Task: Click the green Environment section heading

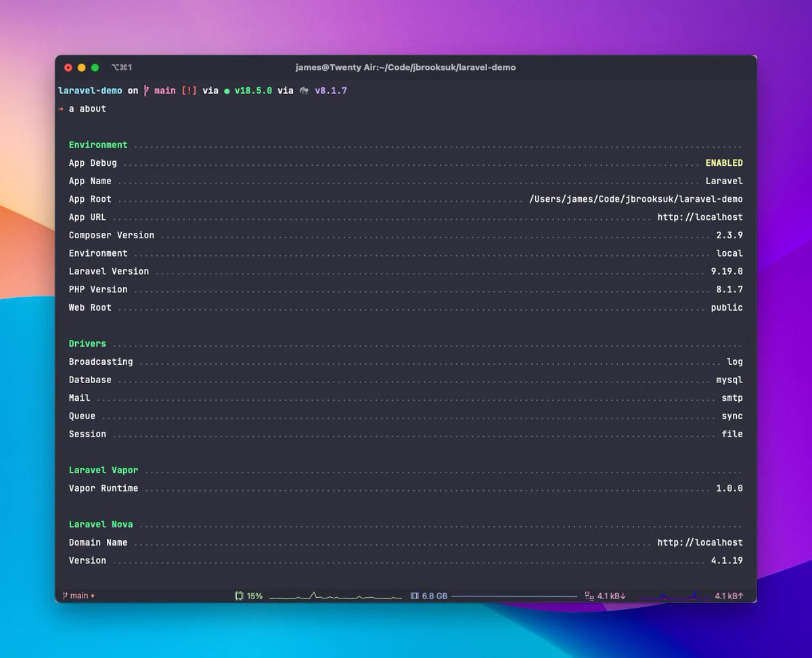Action: click(x=98, y=145)
